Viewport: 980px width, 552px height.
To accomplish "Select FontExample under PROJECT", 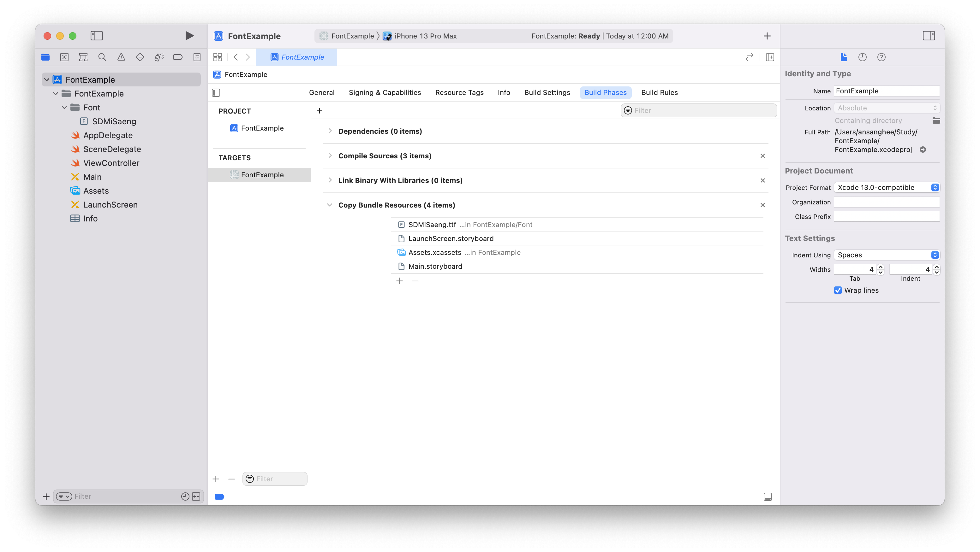I will (x=262, y=128).
